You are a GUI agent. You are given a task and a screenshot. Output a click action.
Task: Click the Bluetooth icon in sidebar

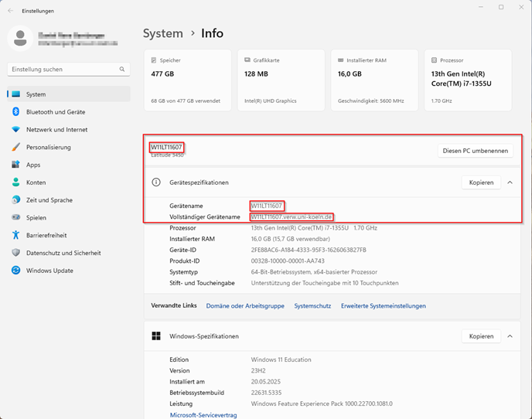pyautogui.click(x=16, y=111)
